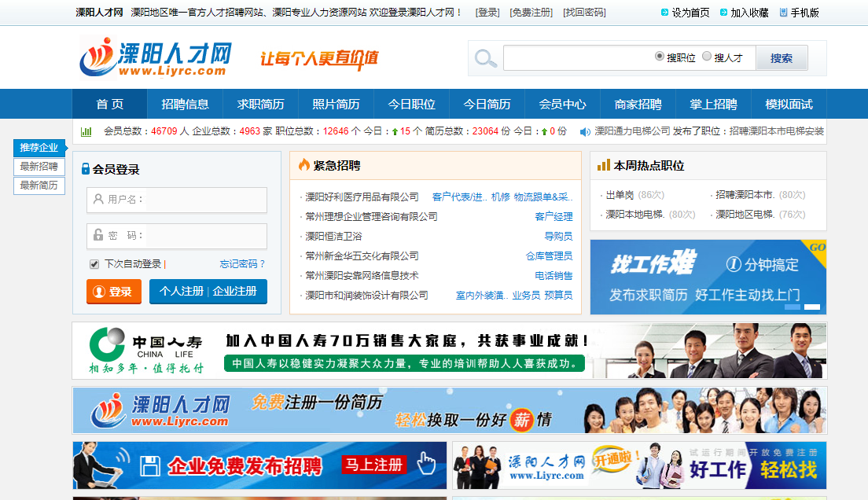This screenshot has width=868, height=500.
Task: Click the top bar [登录] link
Action: [x=487, y=12]
